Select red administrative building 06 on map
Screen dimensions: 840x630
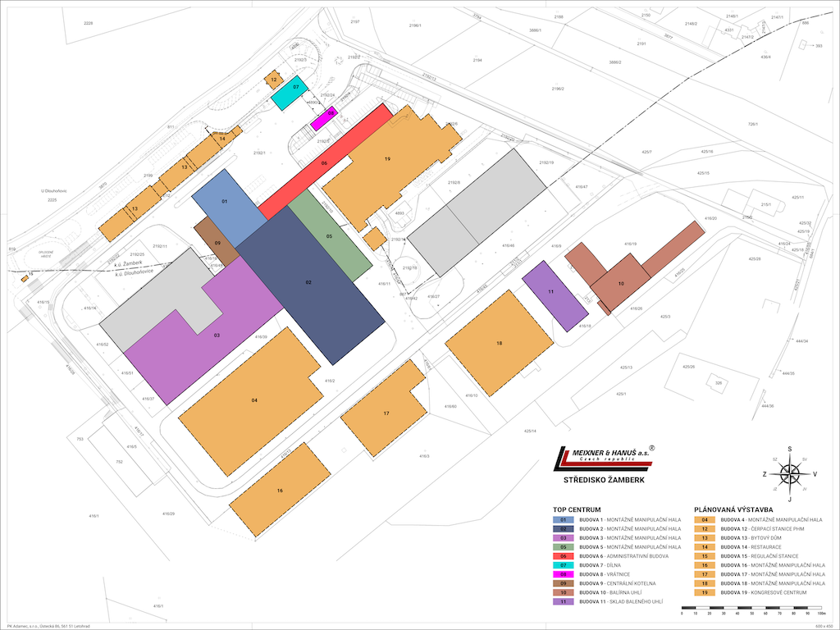coord(326,162)
